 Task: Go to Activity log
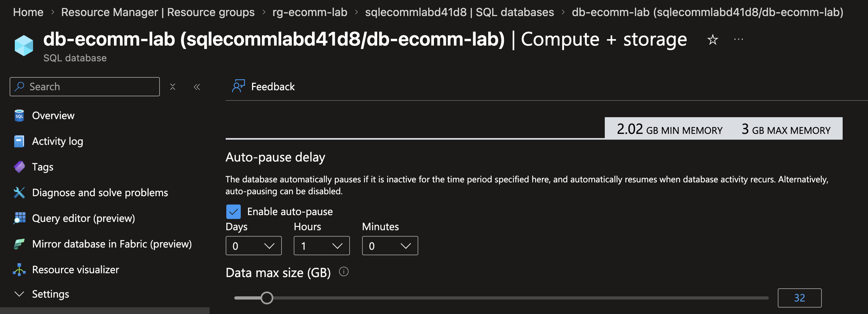point(57,141)
